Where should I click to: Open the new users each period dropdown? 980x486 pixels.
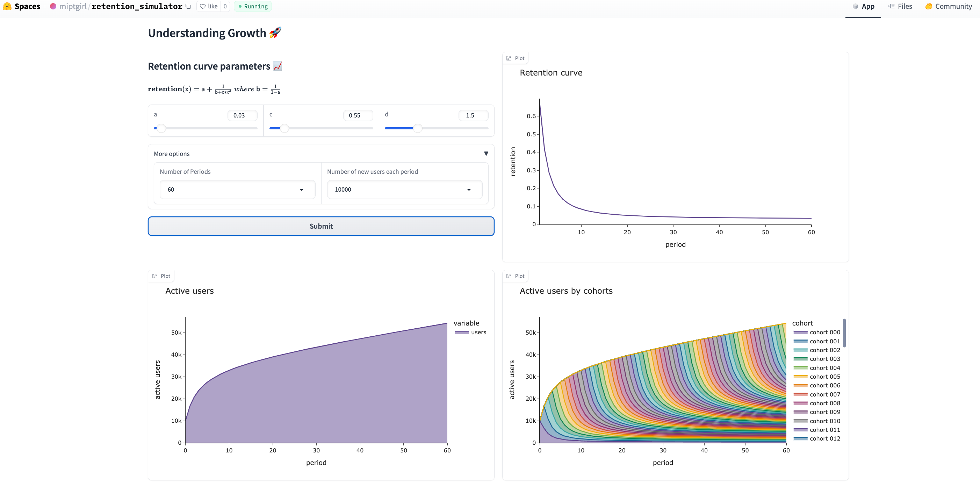405,190
